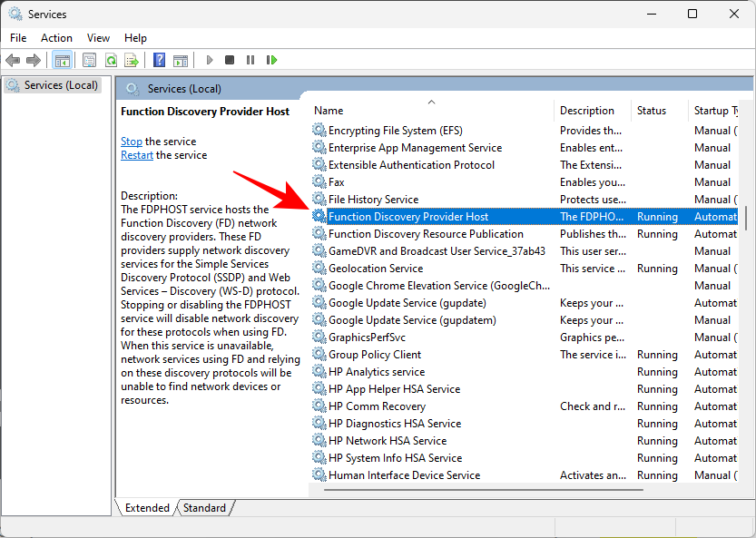
Task: Click Running status of Geolocation Service
Action: (657, 269)
